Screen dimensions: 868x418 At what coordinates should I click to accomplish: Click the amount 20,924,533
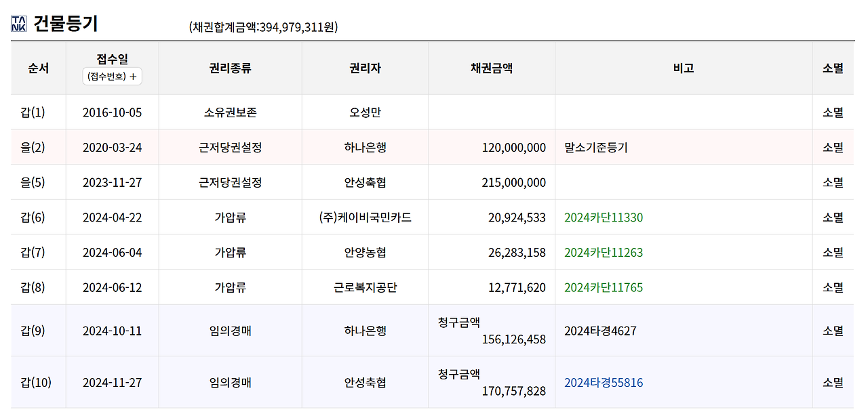[x=517, y=217]
